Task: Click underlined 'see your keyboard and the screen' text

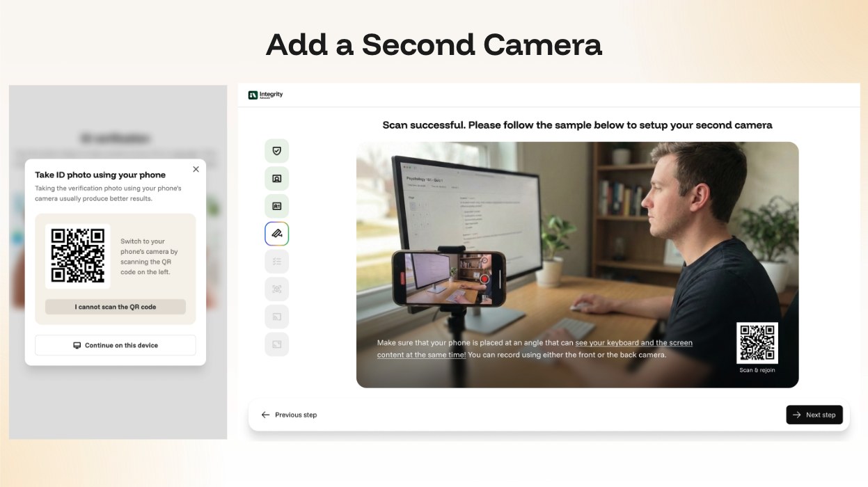Action: click(634, 343)
